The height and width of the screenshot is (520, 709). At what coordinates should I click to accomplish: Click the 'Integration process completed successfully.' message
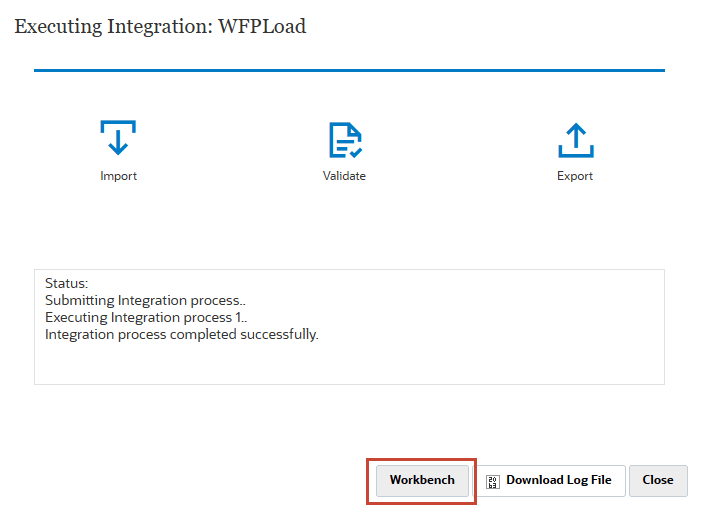[182, 334]
